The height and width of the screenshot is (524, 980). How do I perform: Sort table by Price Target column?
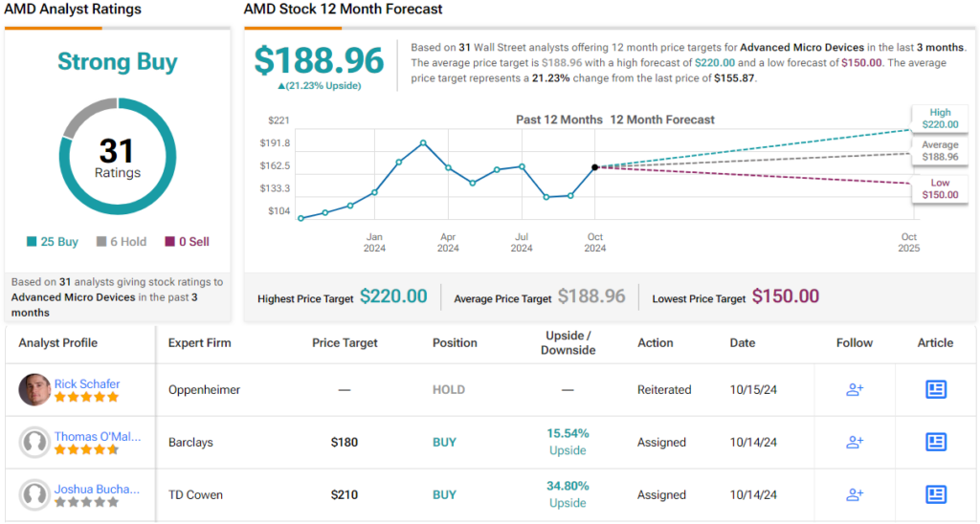point(345,342)
